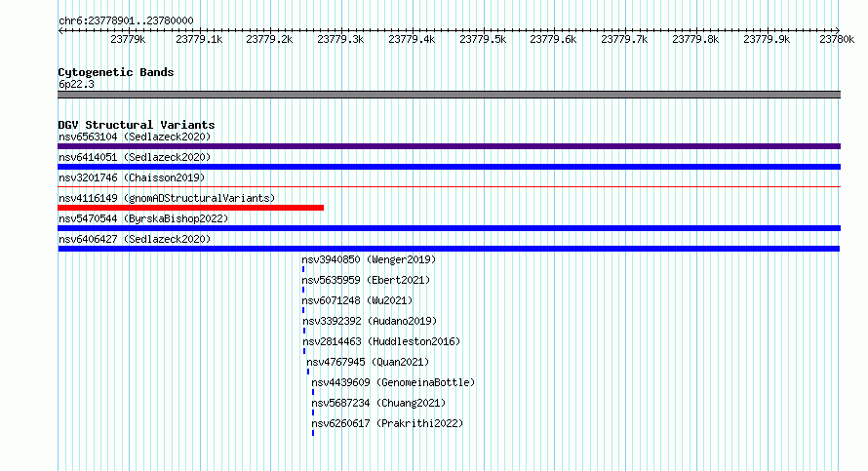Click the 23779k ruler label
The height and width of the screenshot is (471, 868).
coord(128,39)
